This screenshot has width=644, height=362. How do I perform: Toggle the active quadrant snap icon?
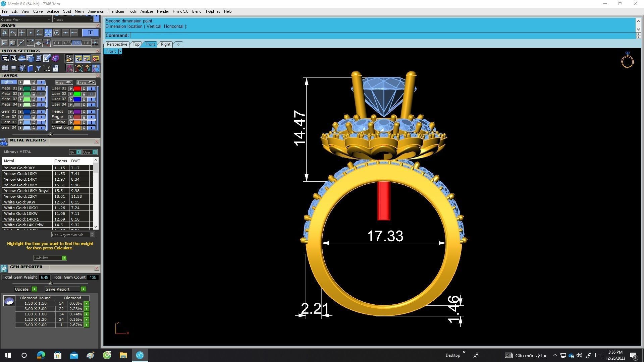click(48, 33)
